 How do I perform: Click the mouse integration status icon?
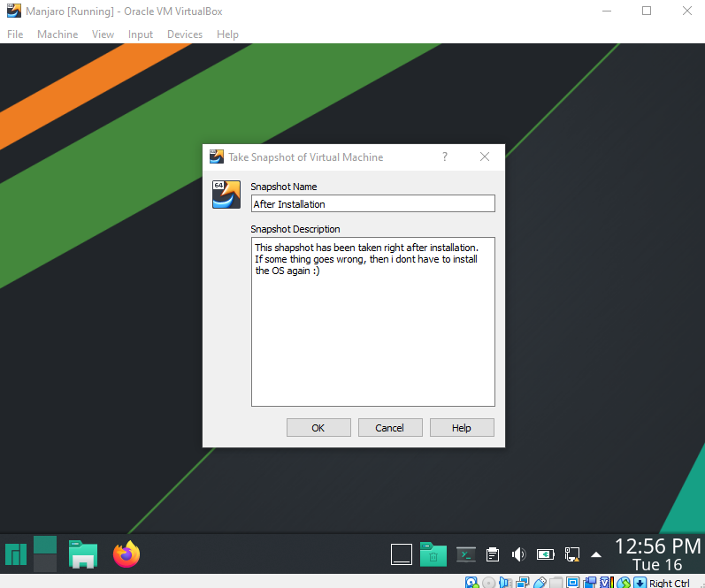(x=623, y=583)
